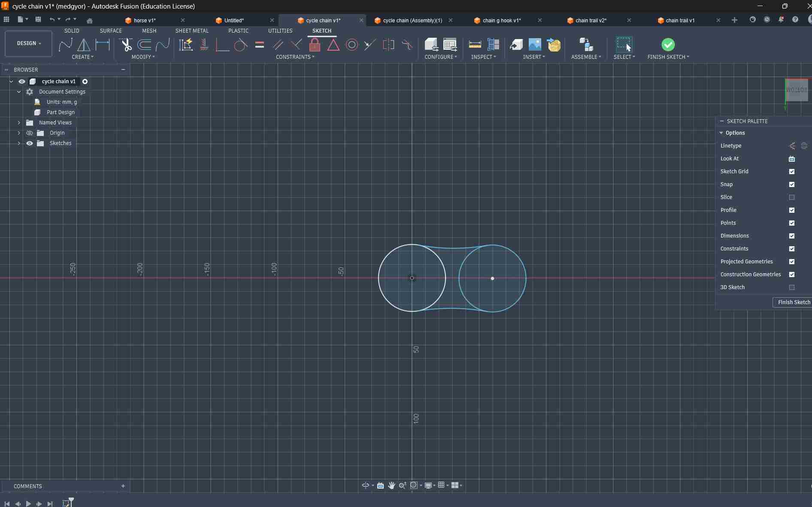
Task: Add a new comment with plus button
Action: (123, 486)
